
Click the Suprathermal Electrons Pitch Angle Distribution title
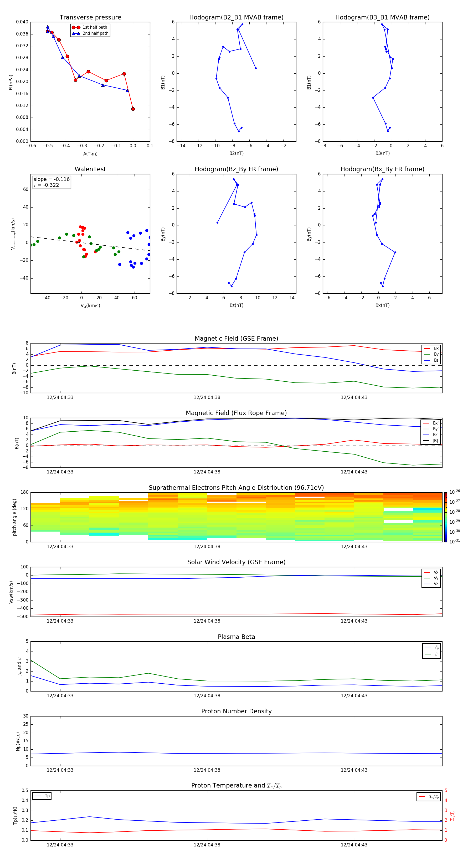tap(236, 488)
